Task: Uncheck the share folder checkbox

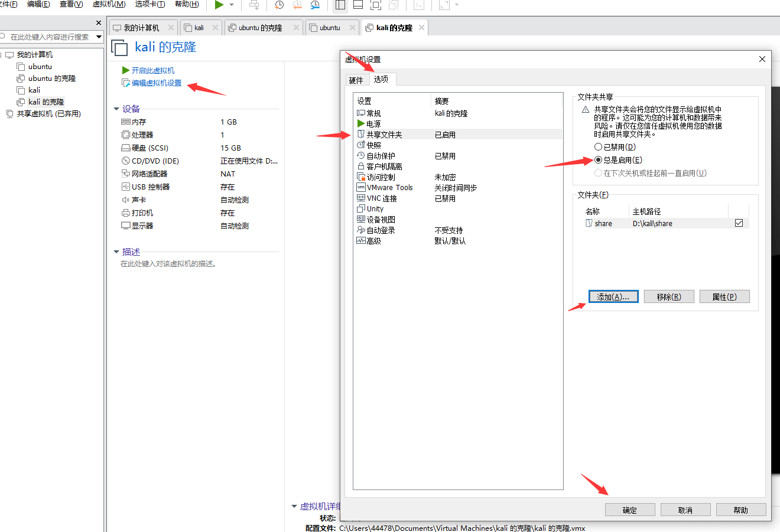Action: tap(739, 223)
